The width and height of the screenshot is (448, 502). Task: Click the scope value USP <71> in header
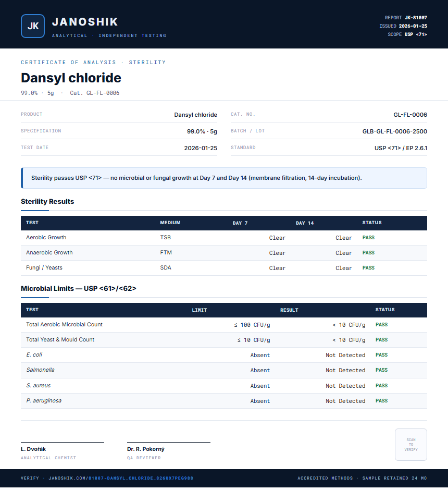[x=416, y=34]
